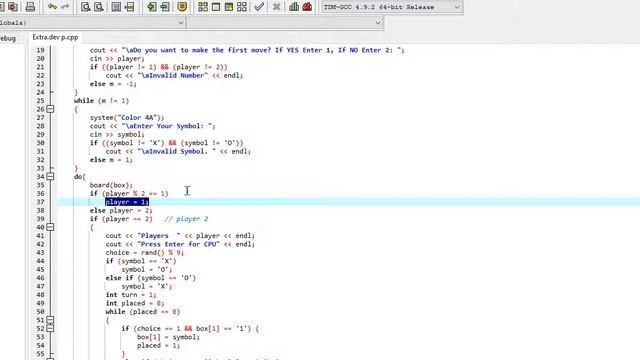The width and height of the screenshot is (640, 360).
Task: Click 'int placed = 0;' on line 49
Action: click(135, 303)
